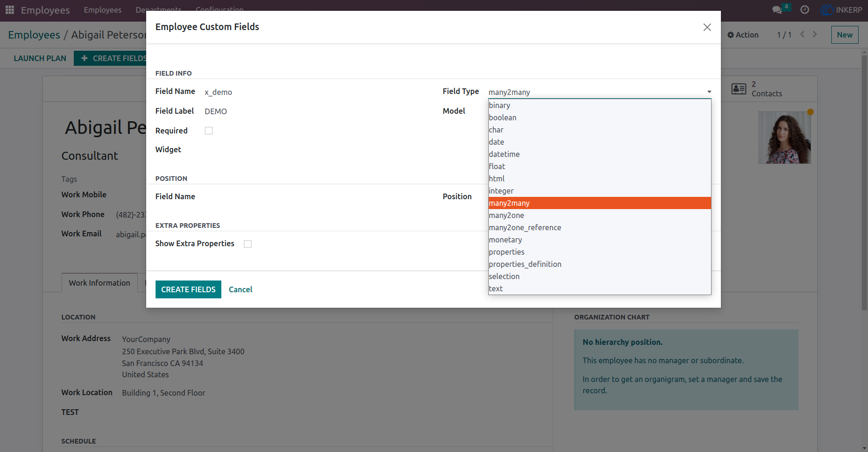Image resolution: width=868 pixels, height=452 pixels.
Task: Edit the Field Name x_demo input
Action: [315, 92]
